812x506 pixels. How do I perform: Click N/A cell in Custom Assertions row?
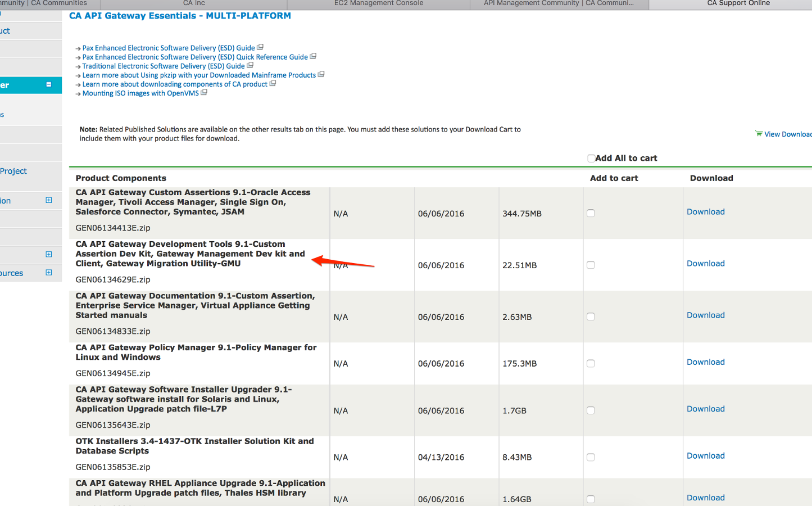click(x=341, y=214)
